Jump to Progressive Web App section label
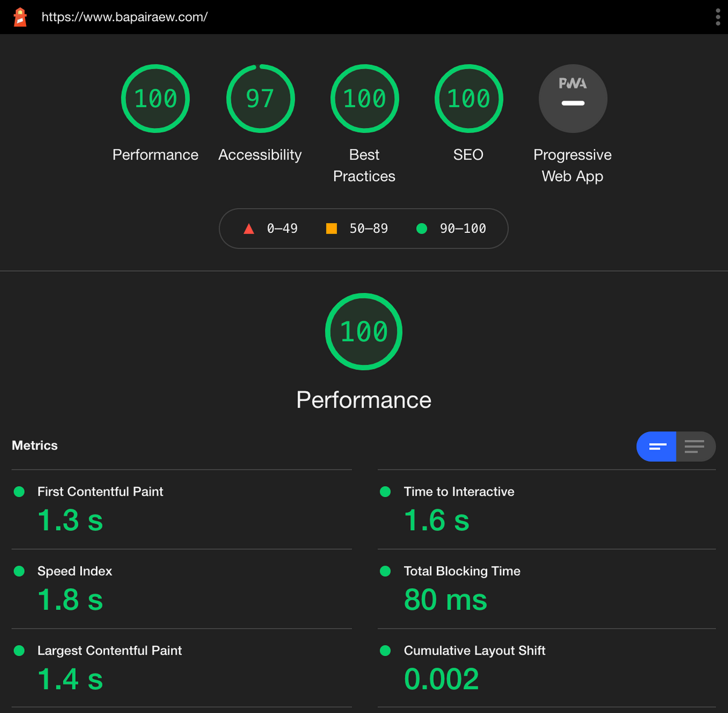728x713 pixels. tap(572, 165)
